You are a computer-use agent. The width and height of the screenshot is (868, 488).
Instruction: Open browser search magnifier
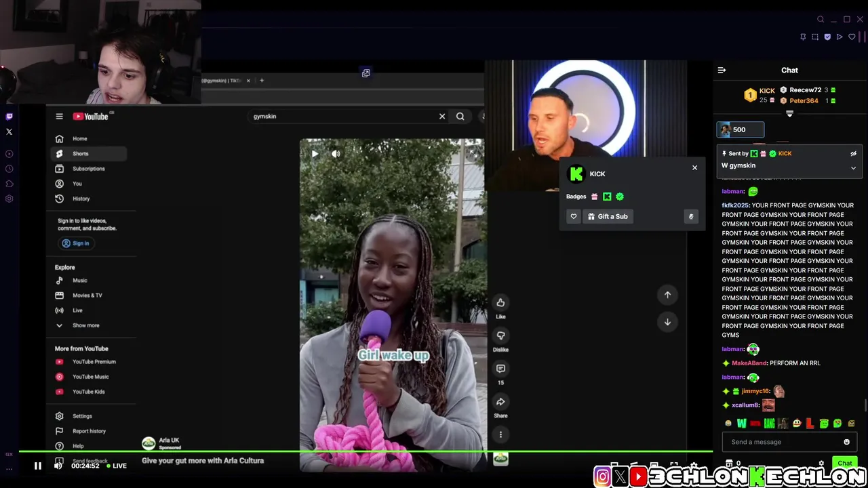pyautogui.click(x=821, y=20)
